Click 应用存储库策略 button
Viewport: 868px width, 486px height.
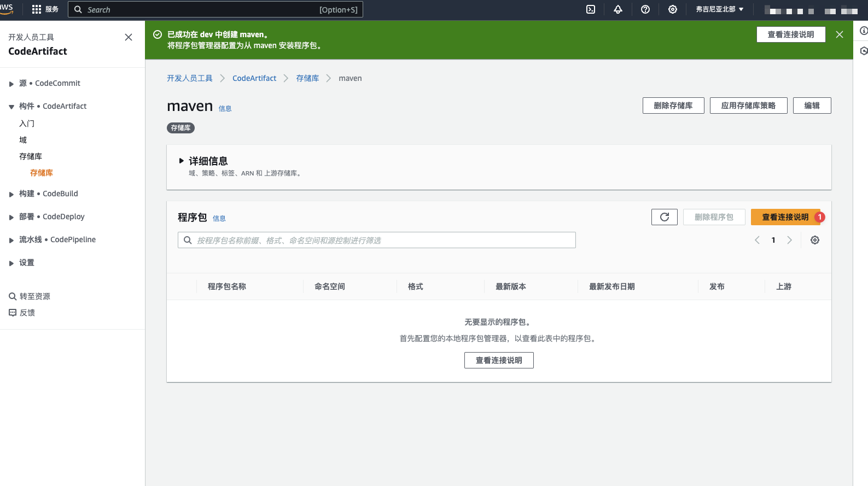[x=748, y=106]
